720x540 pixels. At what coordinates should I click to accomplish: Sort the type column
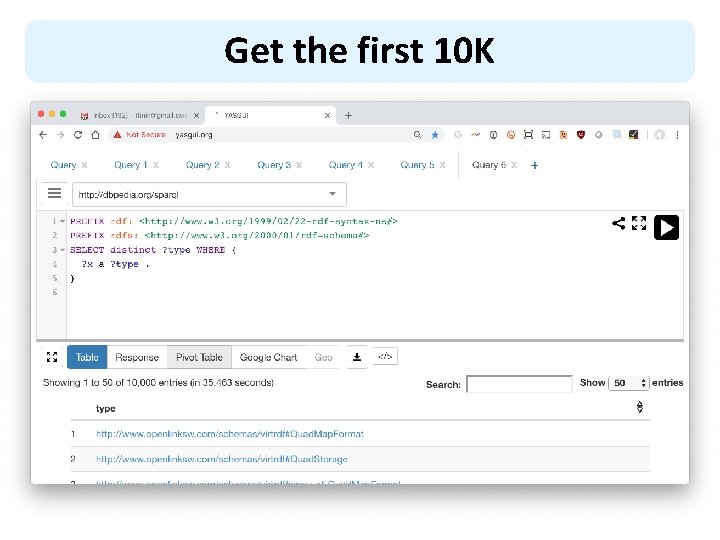coord(640,407)
